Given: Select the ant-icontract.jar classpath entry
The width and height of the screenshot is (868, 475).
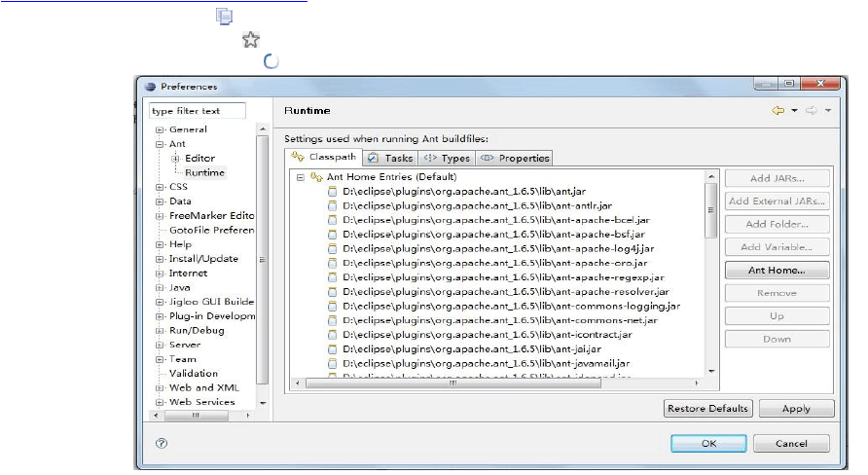Looking at the screenshot, I should point(488,335).
